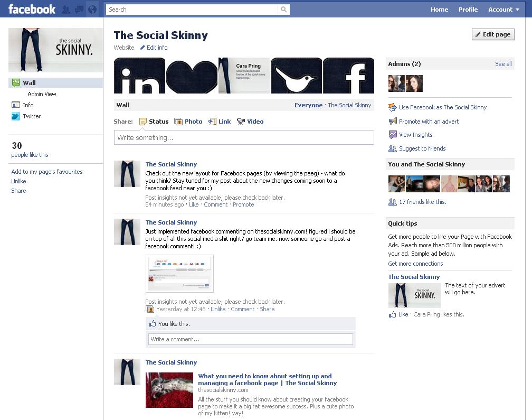Image resolution: width=532 pixels, height=420 pixels.
Task: Click the Facebook f denim banner image
Action: [348, 76]
